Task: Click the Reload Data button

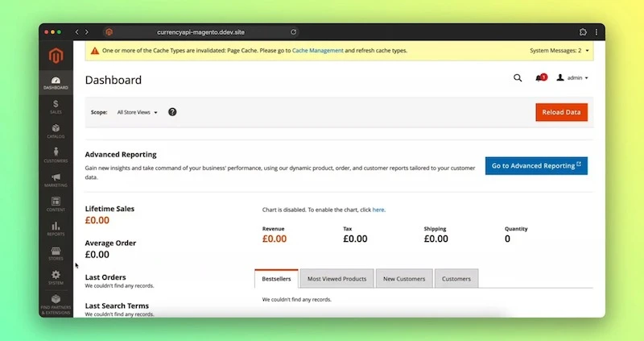Action: pos(561,112)
